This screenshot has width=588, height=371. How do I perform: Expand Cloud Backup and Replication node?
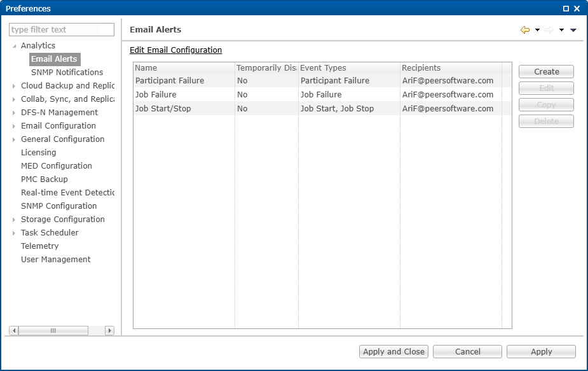click(x=14, y=86)
